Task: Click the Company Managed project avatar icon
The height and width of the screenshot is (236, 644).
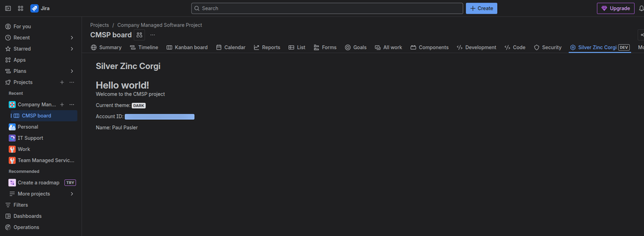Action: click(x=12, y=104)
